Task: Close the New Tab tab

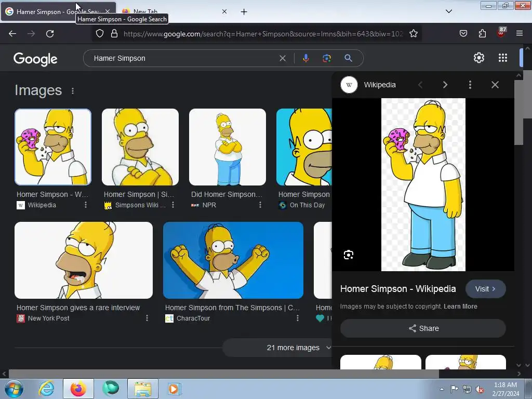Action: tap(224, 11)
